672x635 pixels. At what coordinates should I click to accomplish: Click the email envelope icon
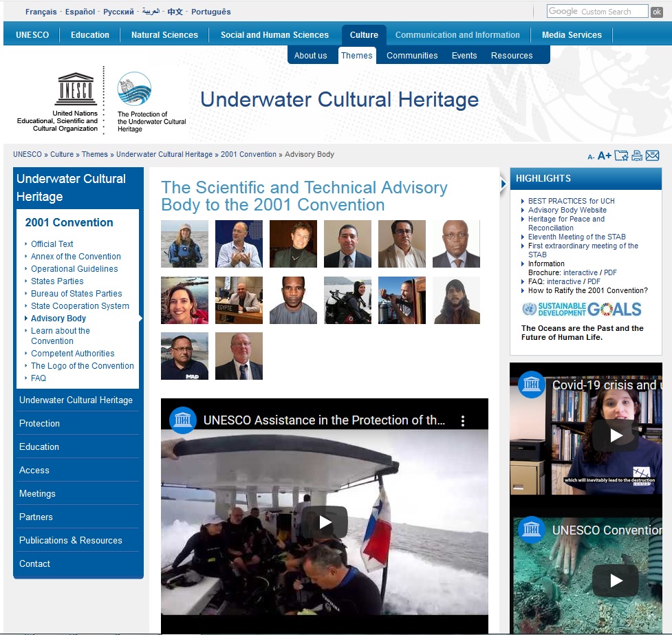(652, 155)
